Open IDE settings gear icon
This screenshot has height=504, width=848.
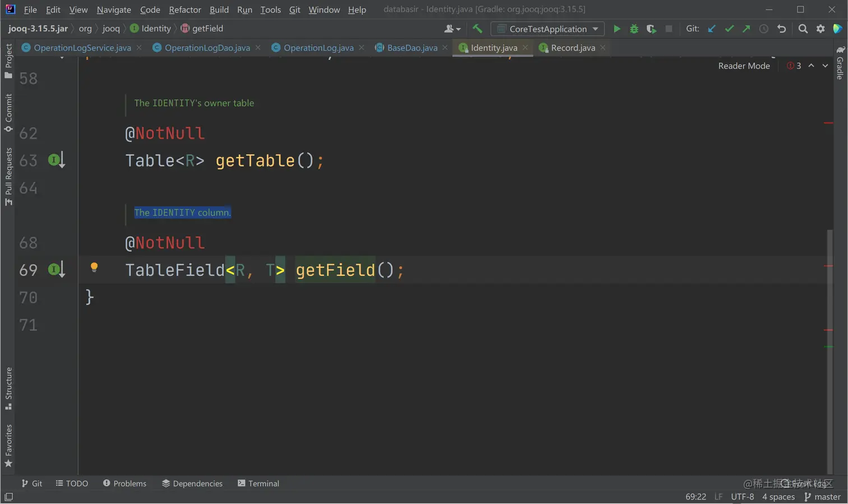click(821, 29)
